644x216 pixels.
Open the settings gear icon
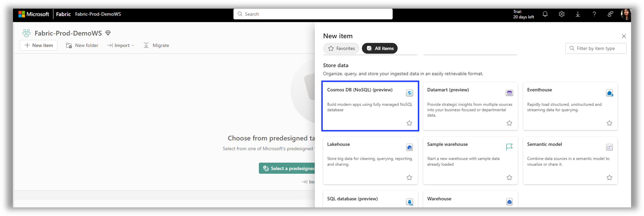pos(561,14)
